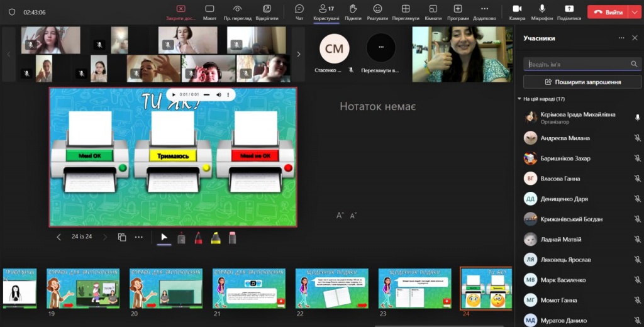Open Кімнати (breakout rooms)

tap(433, 12)
